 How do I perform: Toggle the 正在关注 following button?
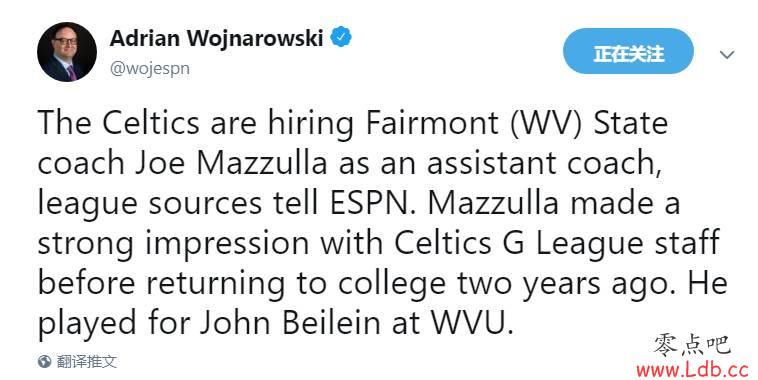628,51
